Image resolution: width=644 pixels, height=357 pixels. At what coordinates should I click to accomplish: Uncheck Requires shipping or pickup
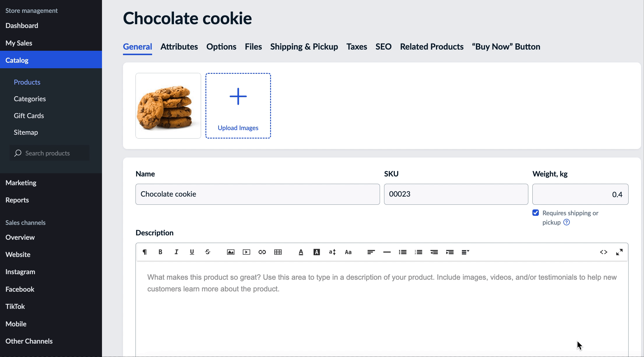536,213
